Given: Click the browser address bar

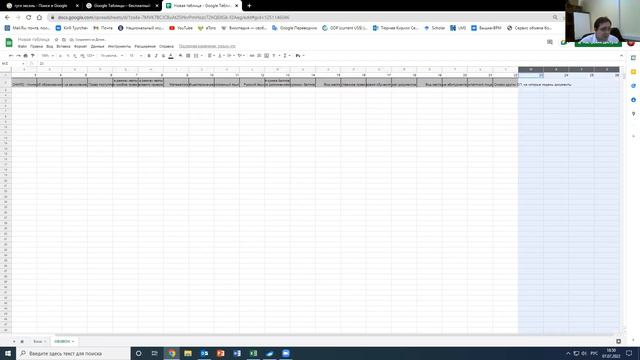Looking at the screenshot, I should click(302, 18).
